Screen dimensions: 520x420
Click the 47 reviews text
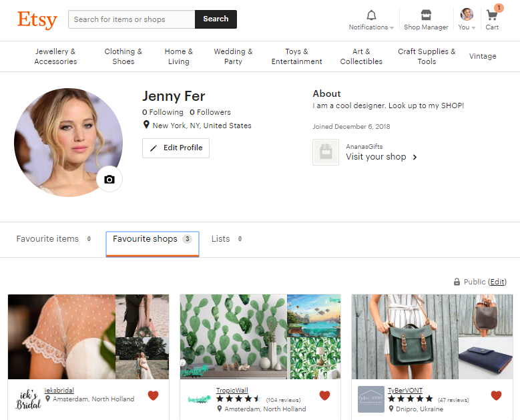click(453, 400)
